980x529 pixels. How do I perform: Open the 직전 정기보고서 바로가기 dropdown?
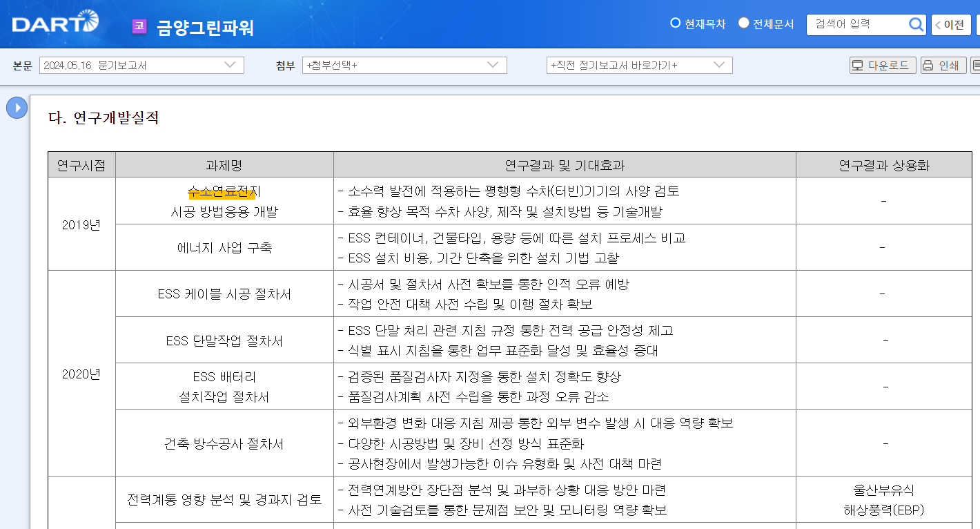click(x=639, y=66)
